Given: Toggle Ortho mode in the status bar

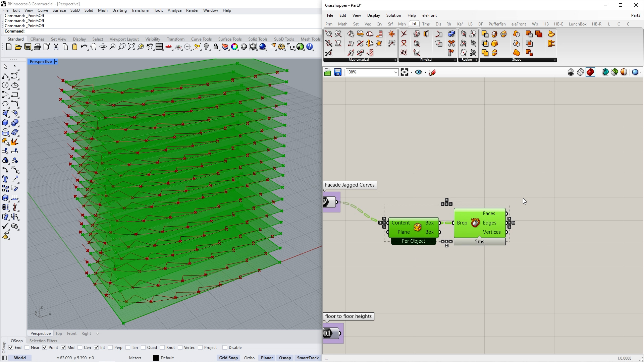Looking at the screenshot, I should pos(250,358).
